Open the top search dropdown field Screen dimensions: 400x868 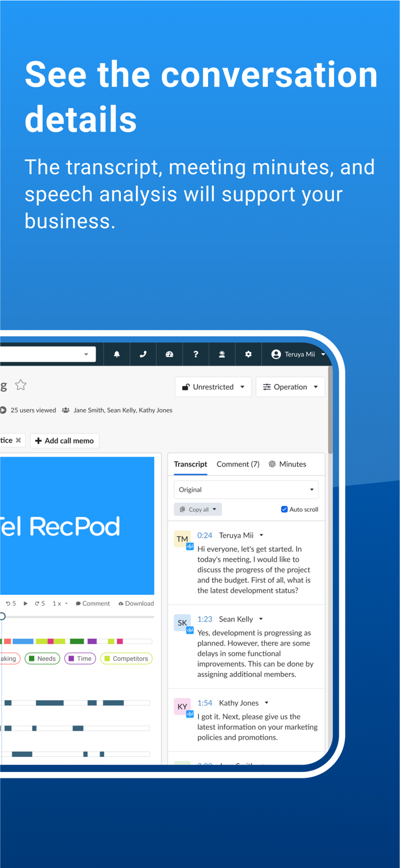(x=47, y=354)
